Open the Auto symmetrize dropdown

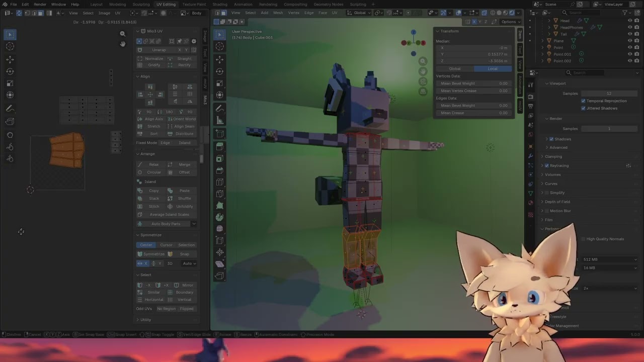tap(189, 263)
